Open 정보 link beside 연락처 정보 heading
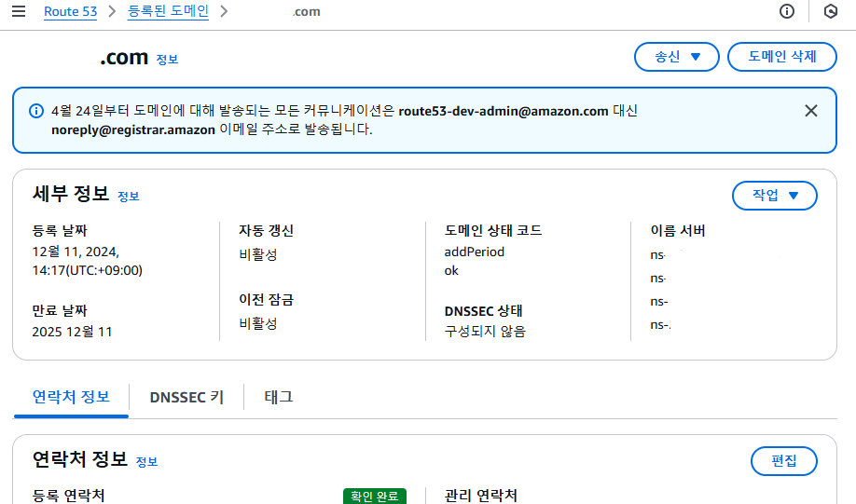The width and height of the screenshot is (856, 504). coord(146,462)
